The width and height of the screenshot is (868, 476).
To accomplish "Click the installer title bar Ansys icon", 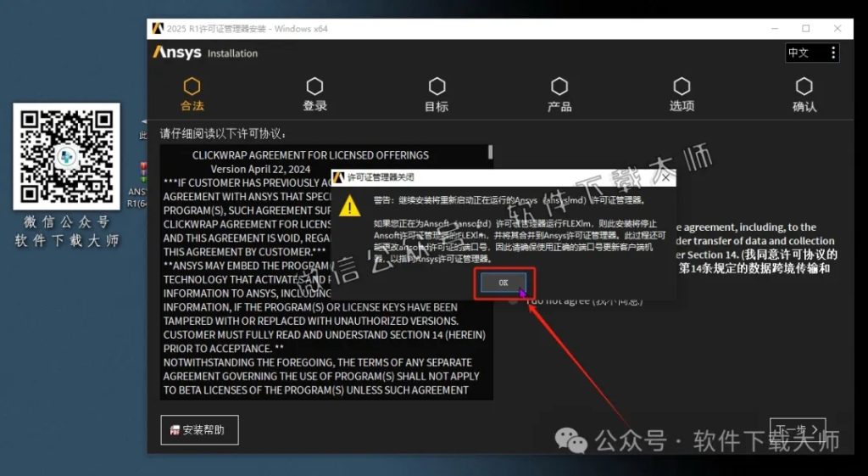I will [x=158, y=28].
